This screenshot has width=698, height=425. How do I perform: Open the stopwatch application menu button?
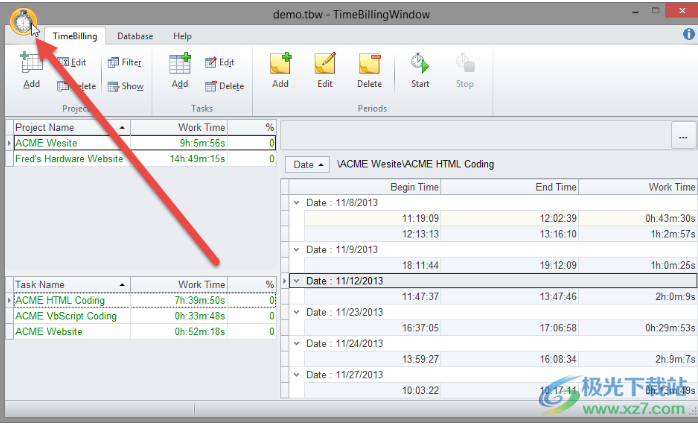pos(23,22)
